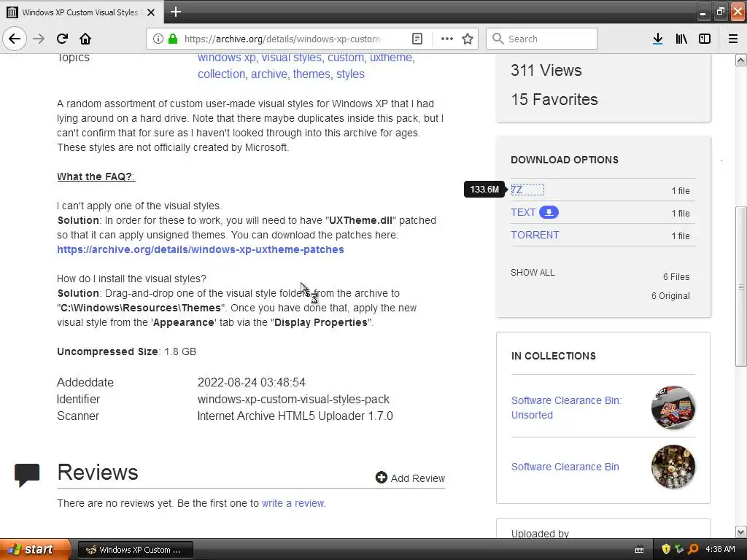Open the 'styles' topic link
Viewport: 747px width, 560px height.
pos(350,74)
